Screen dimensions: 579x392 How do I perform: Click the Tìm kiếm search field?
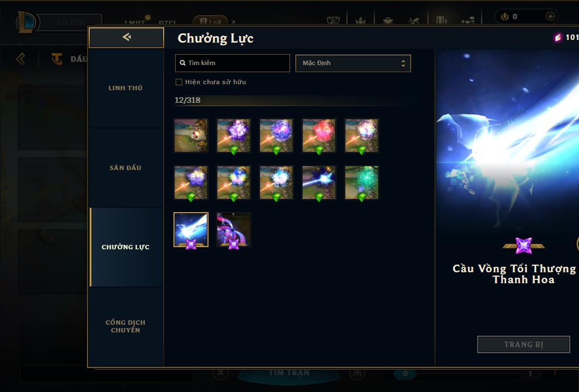coord(233,63)
